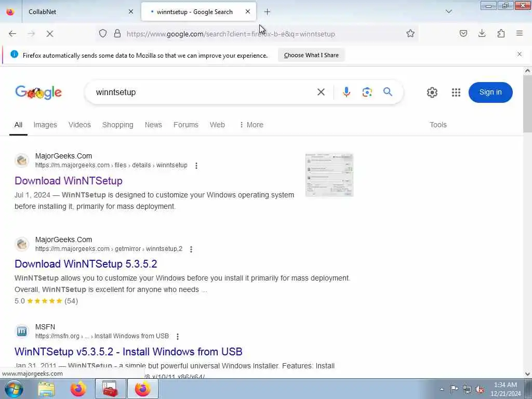Open the Extensions puzzle icon

(x=501, y=33)
